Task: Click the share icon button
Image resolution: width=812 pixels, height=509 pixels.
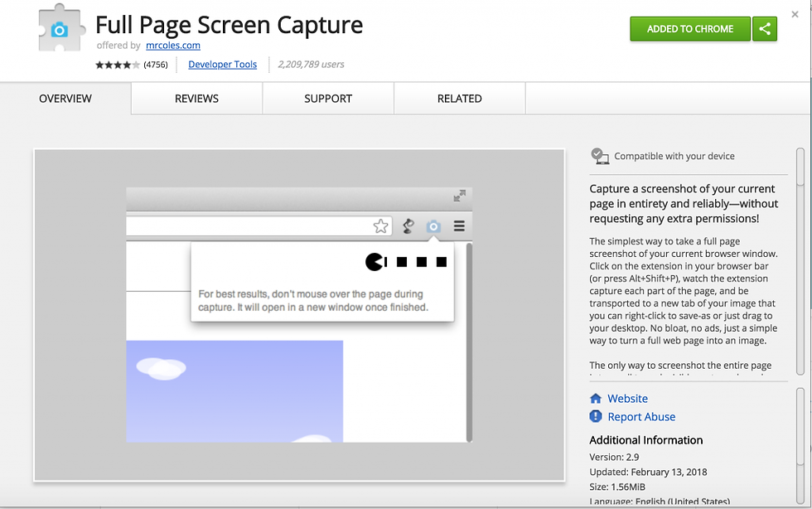Action: coord(765,29)
